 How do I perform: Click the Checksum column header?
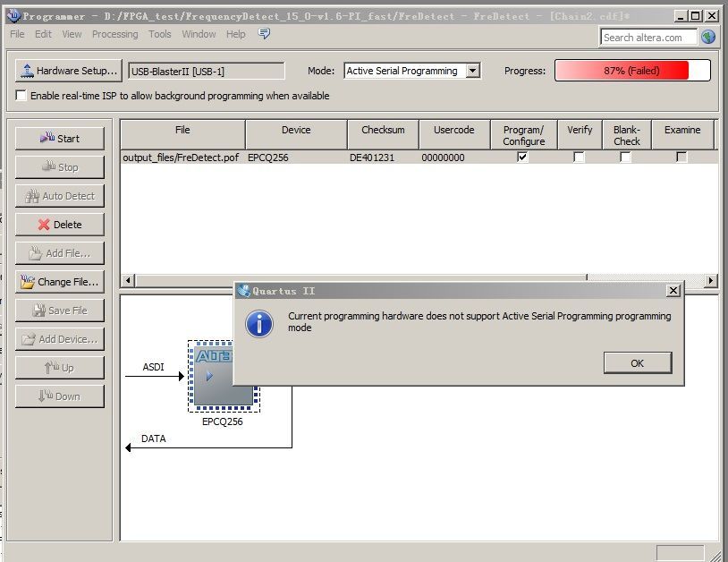point(383,135)
